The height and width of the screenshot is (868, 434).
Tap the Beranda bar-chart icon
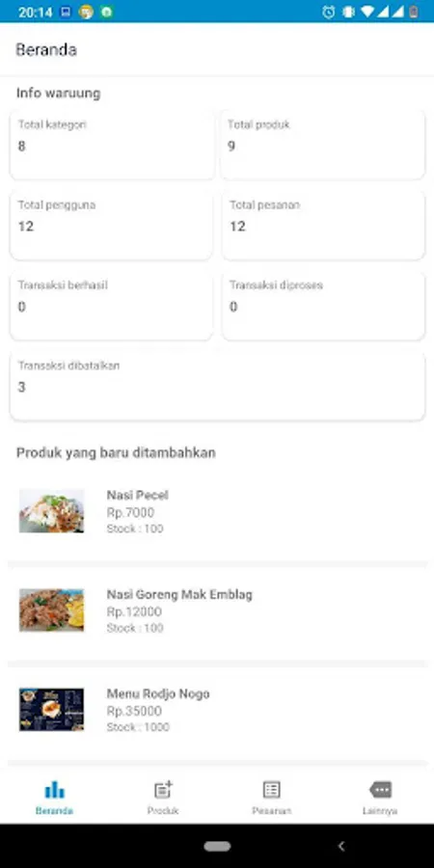[54, 789]
